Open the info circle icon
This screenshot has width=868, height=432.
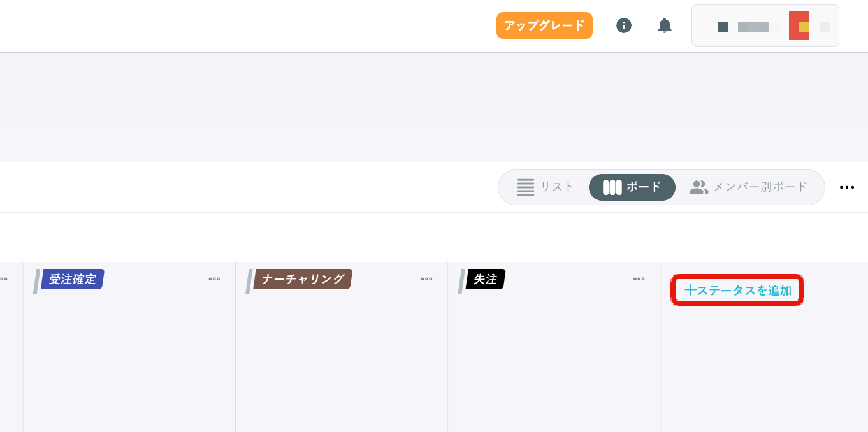[624, 25]
